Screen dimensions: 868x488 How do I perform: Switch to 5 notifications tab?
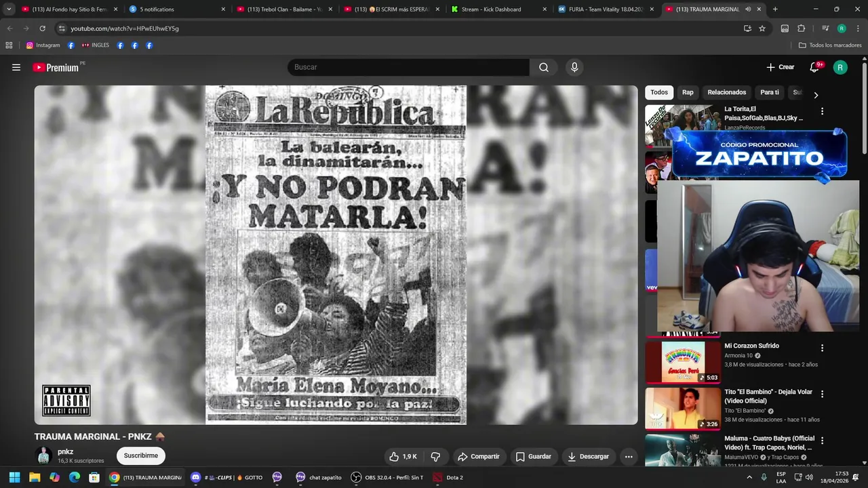coord(178,9)
